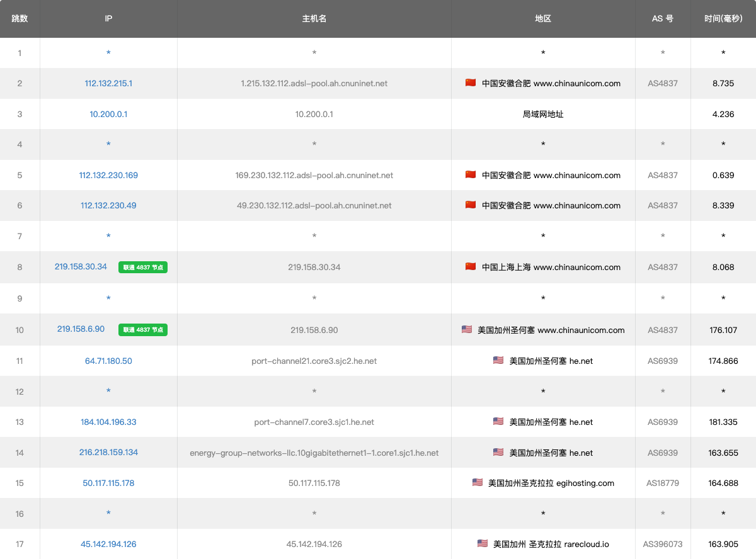756x559 pixels.
Task: Click the China flag icon in hop 2 row
Action: click(471, 82)
